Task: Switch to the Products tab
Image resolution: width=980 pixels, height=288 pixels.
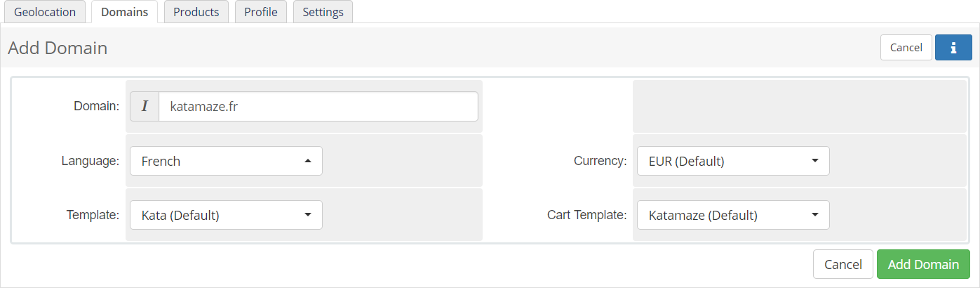Action: [196, 12]
